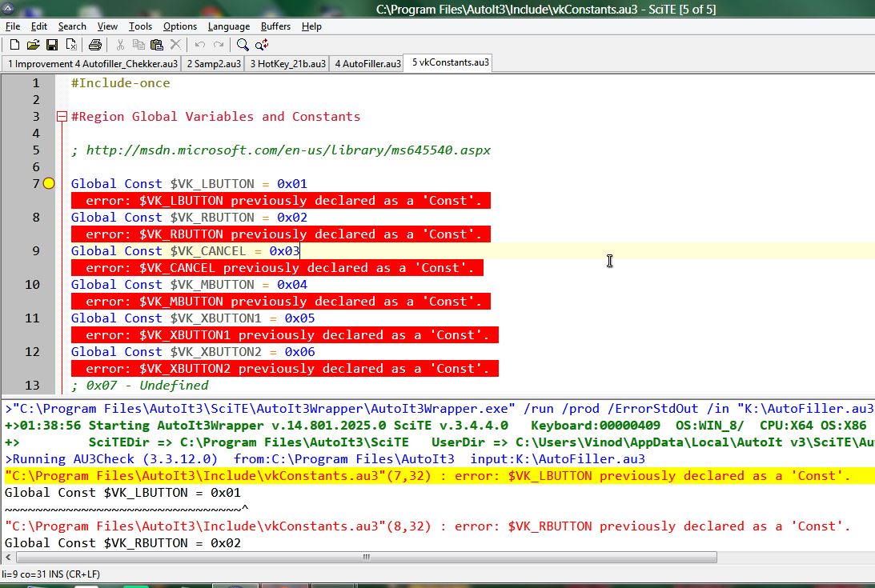Click the Cut scissors icon
Screen dimensions: 875x588
coord(120,45)
